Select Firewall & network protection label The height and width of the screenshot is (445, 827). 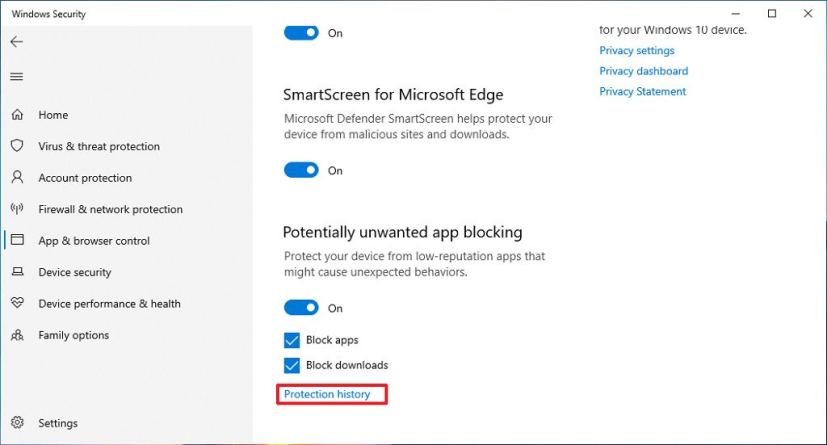[110, 209]
